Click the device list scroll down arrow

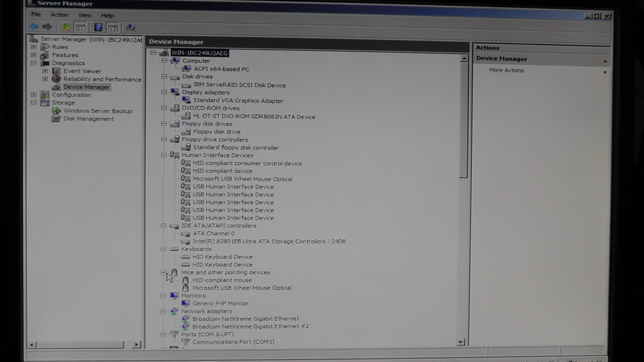(x=461, y=342)
